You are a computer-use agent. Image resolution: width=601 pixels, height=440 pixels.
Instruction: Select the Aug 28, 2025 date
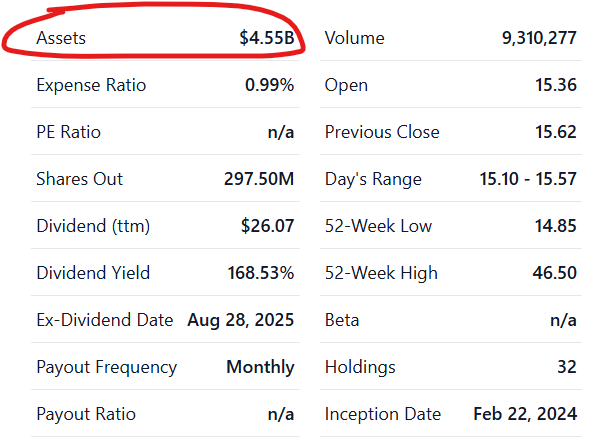(x=241, y=320)
